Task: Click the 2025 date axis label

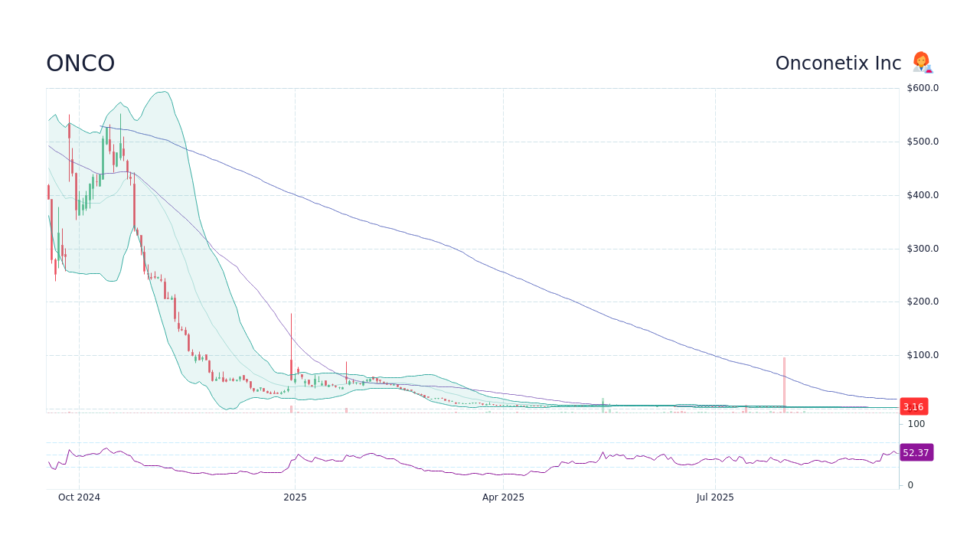Action: click(295, 497)
